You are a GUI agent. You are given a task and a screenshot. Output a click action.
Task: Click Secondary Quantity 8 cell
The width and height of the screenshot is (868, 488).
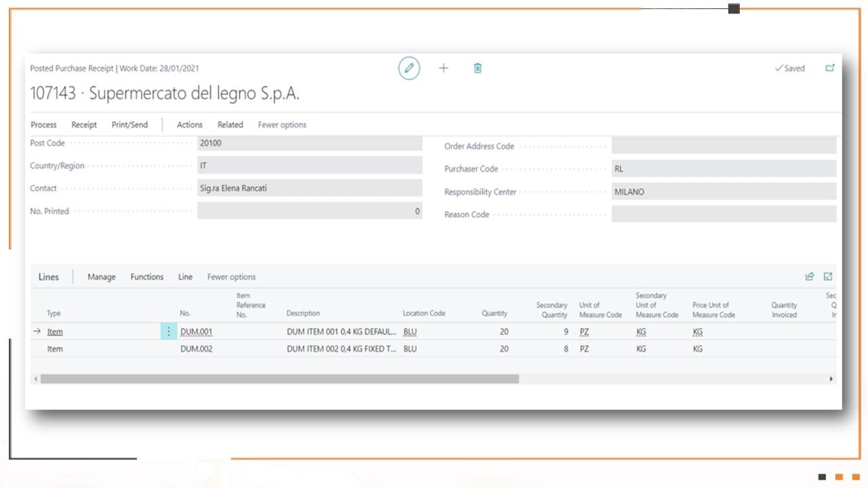point(566,349)
